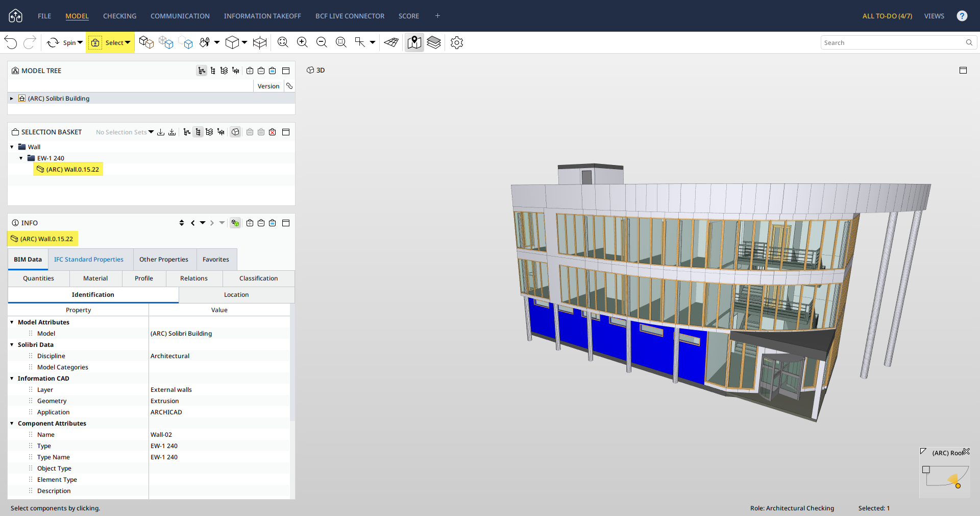Click the Zoom out magnifier icon
This screenshot has height=516, width=980.
pyautogui.click(x=322, y=42)
